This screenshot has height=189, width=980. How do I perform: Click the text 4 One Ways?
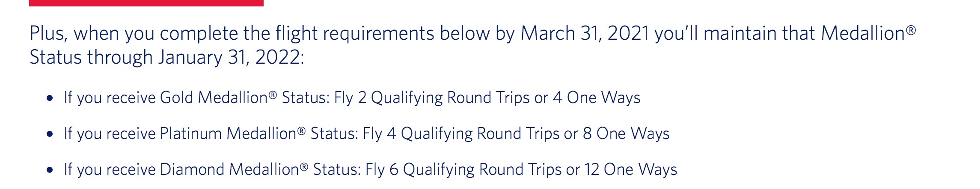pos(597,97)
